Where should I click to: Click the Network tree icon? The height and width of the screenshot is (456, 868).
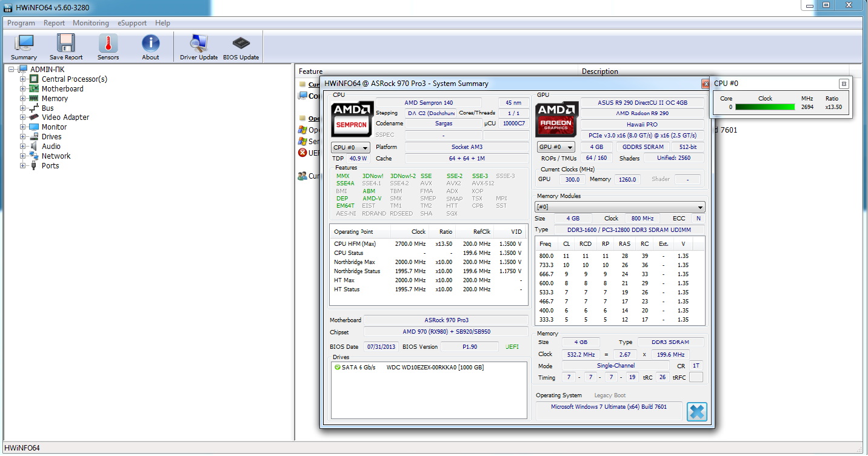tap(34, 156)
